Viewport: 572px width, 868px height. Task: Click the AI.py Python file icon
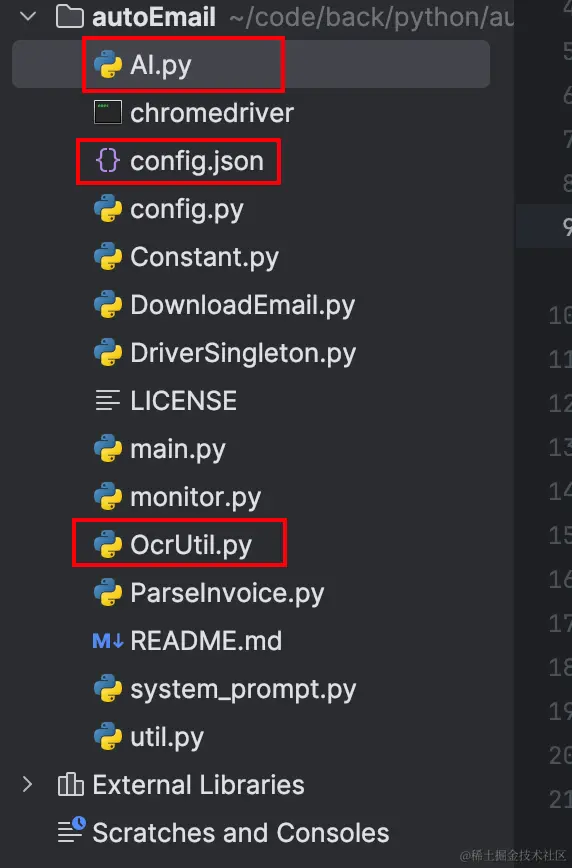108,65
